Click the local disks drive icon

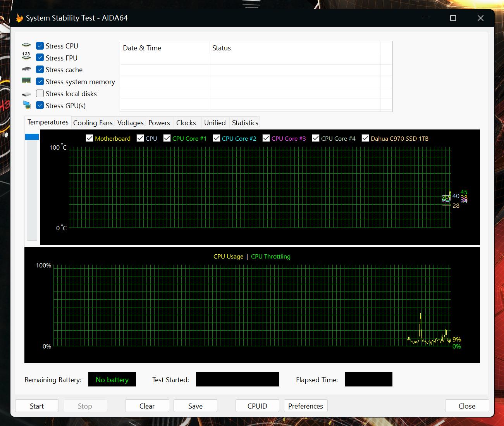(x=26, y=94)
